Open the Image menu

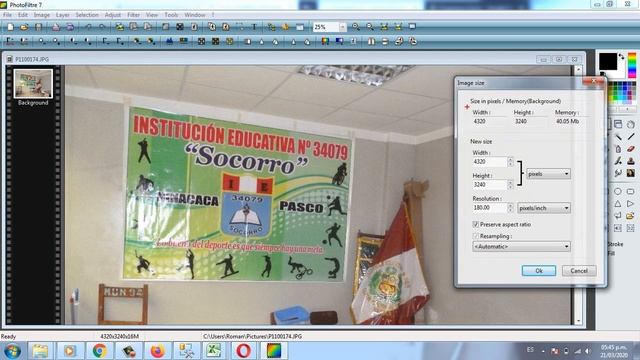(x=42, y=15)
